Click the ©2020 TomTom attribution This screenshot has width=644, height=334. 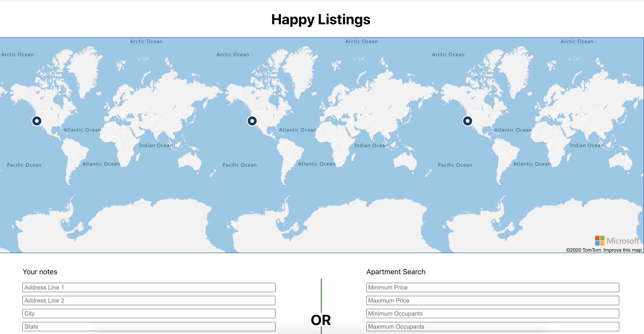click(x=583, y=250)
